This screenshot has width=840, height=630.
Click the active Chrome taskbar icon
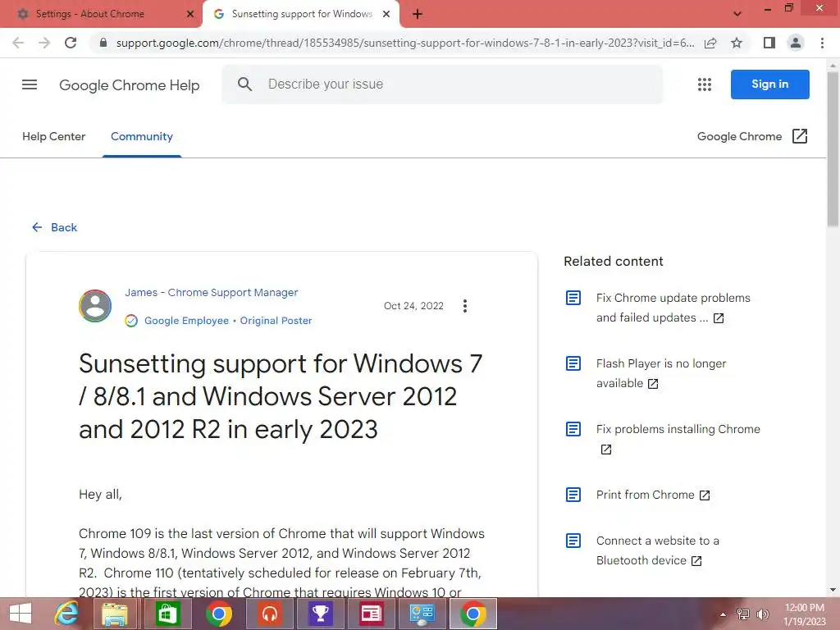tap(473, 614)
